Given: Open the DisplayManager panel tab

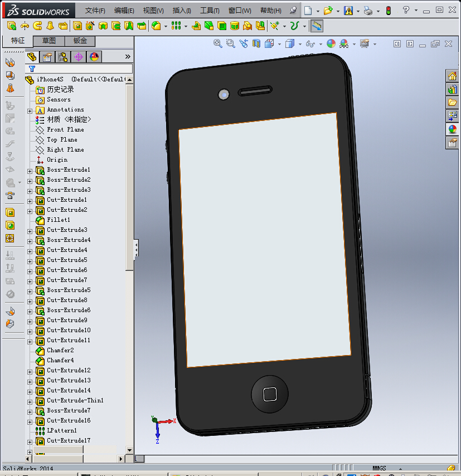Looking at the screenshot, I should [x=94, y=57].
